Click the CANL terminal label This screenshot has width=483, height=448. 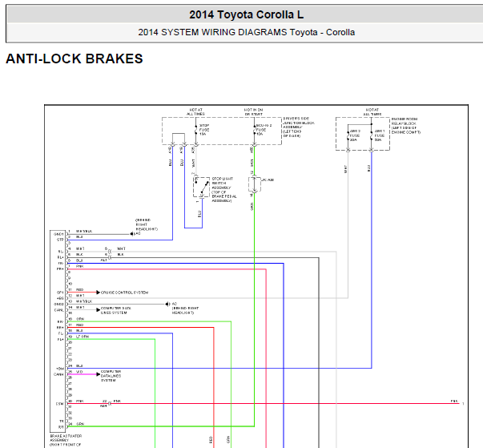click(58, 310)
